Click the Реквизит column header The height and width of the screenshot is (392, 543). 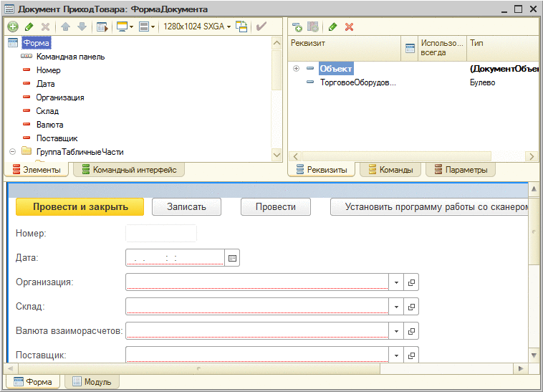[345, 48]
